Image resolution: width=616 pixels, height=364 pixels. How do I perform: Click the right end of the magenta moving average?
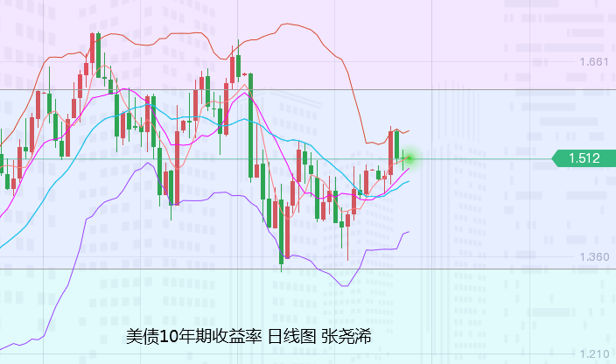[x=409, y=169]
